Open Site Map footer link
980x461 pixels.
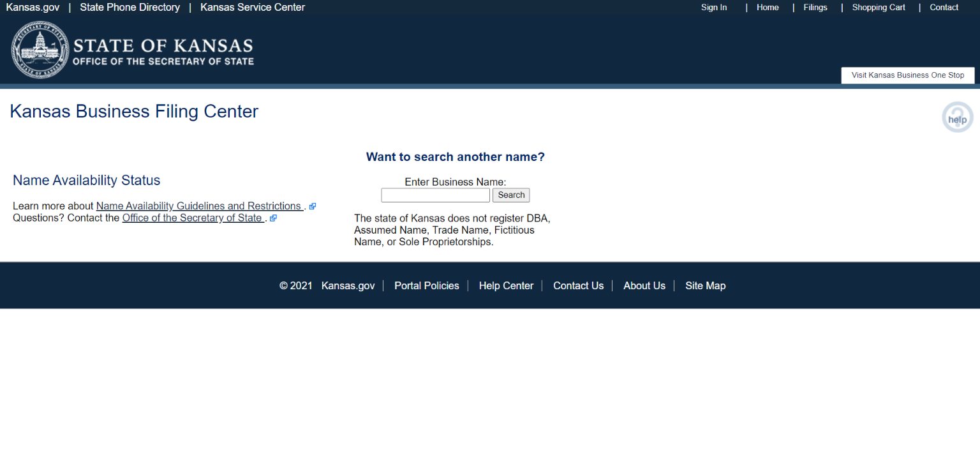tap(706, 286)
